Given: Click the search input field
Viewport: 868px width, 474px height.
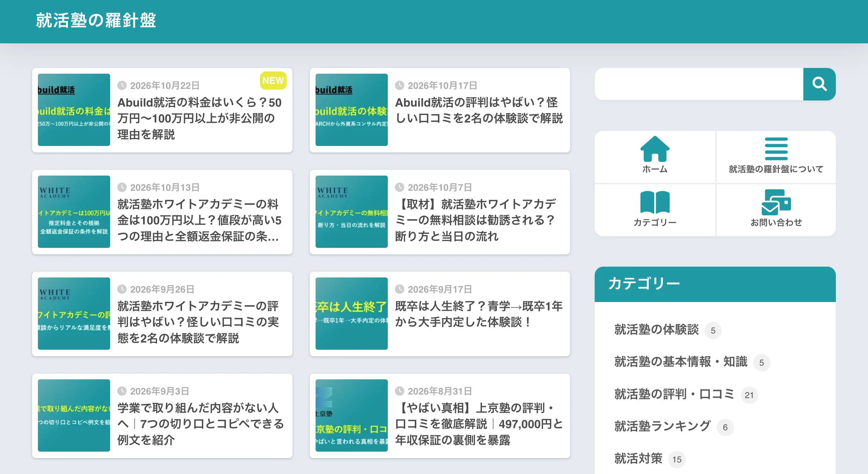Looking at the screenshot, I should pos(699,84).
